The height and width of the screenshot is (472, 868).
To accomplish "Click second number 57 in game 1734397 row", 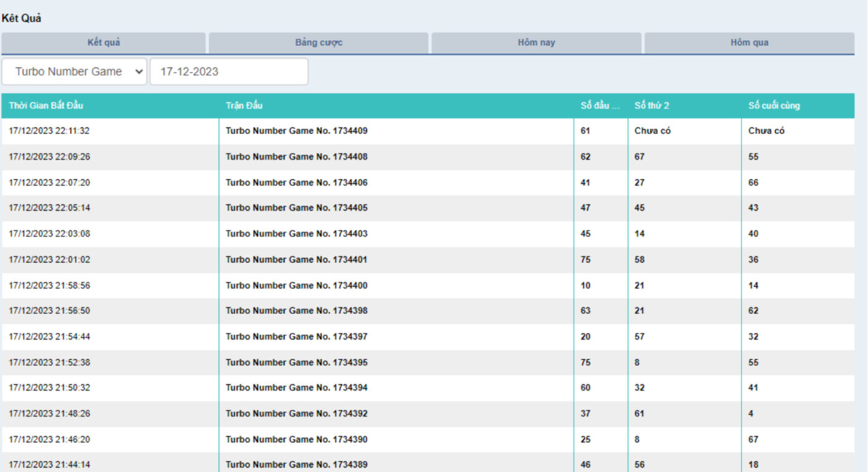I will [x=639, y=337].
